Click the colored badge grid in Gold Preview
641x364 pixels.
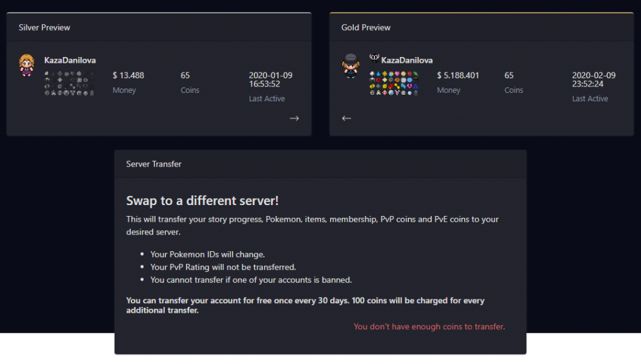394,84
